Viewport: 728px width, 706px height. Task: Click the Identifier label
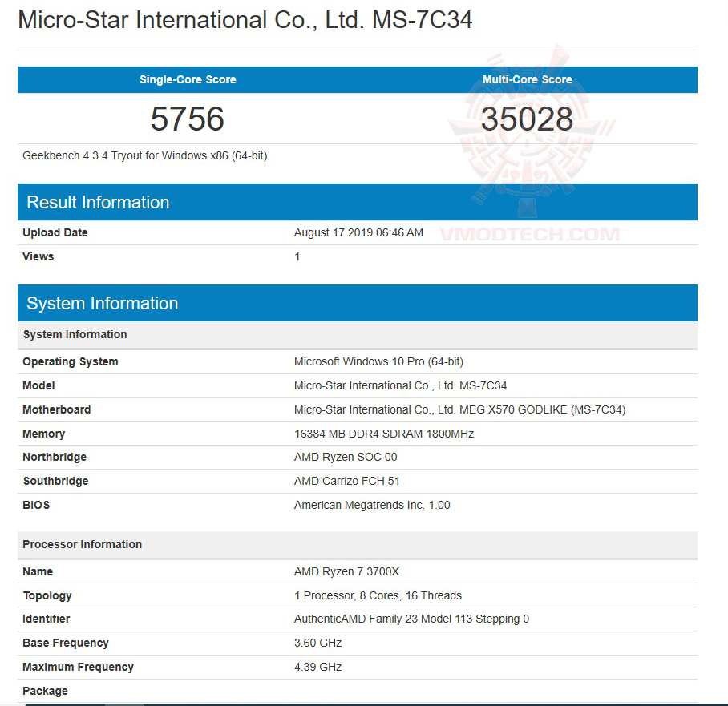point(46,619)
